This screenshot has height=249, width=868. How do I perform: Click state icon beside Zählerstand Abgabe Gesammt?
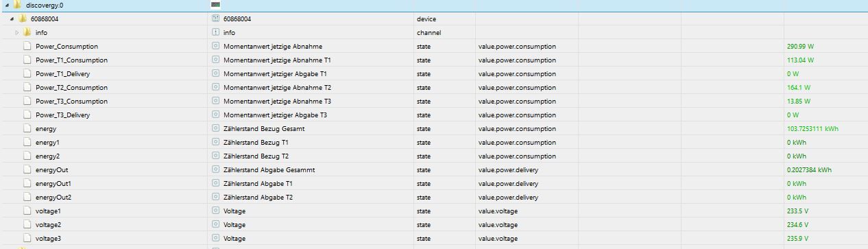click(x=215, y=169)
